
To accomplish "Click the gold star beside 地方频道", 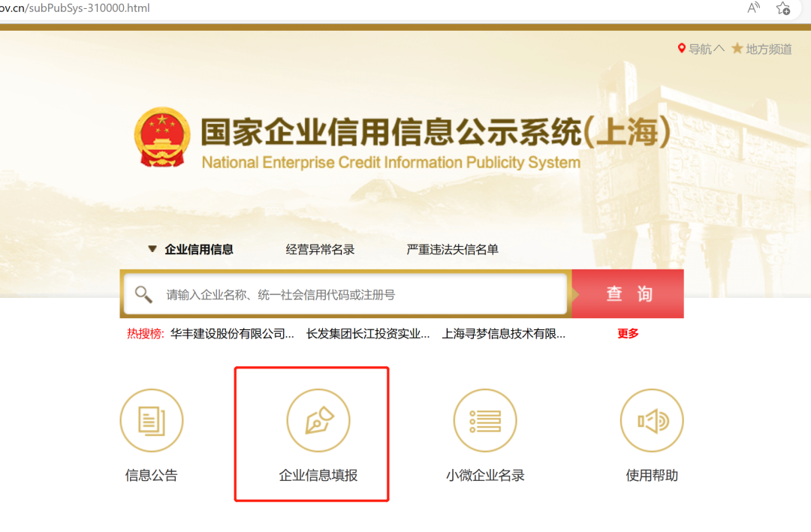I will (x=737, y=49).
